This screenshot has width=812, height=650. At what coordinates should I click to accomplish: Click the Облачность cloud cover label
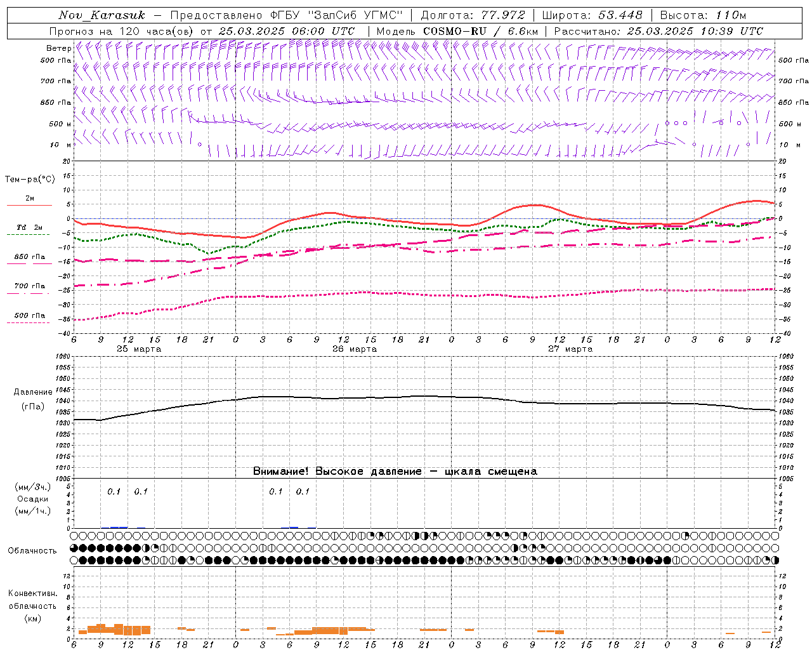[x=32, y=551]
